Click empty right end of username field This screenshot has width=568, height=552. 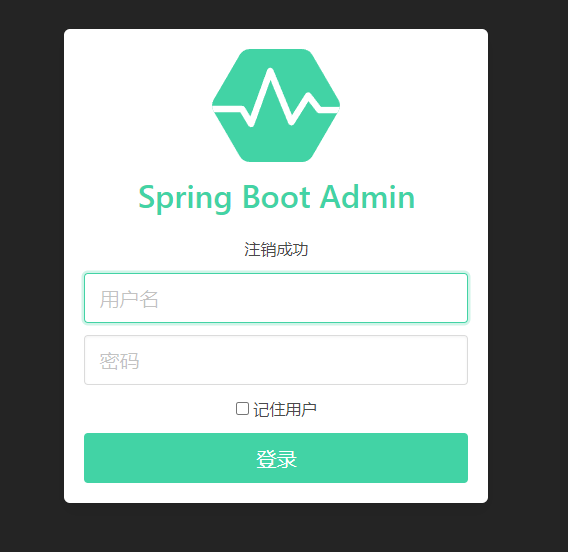[x=427, y=298]
